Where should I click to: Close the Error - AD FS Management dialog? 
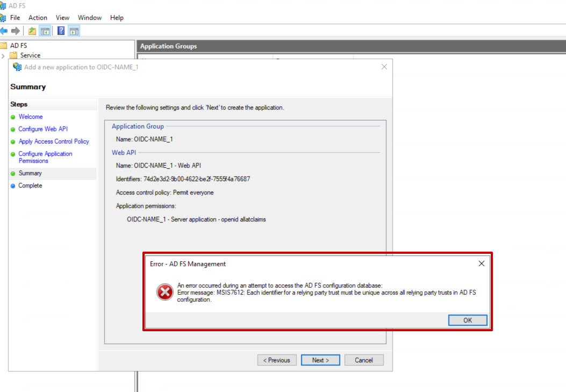(x=482, y=263)
